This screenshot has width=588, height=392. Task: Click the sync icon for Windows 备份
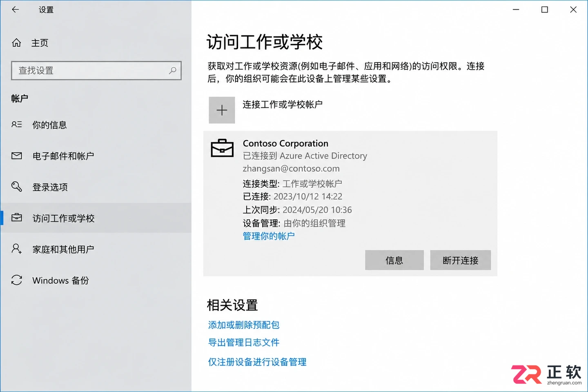[17, 280]
